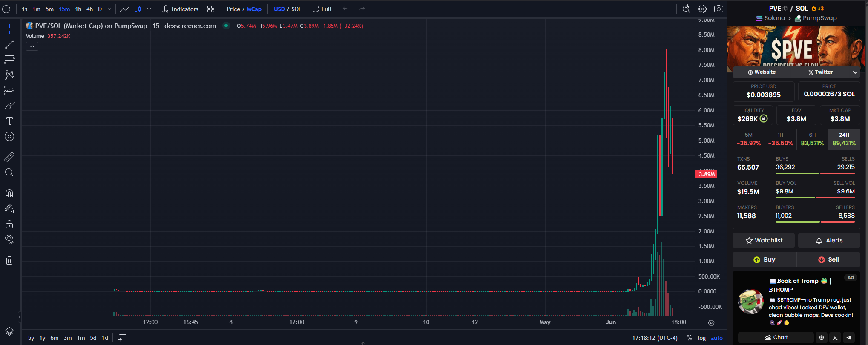Select the 6H price change tab
Screen dimensions: 868x345
(812, 139)
